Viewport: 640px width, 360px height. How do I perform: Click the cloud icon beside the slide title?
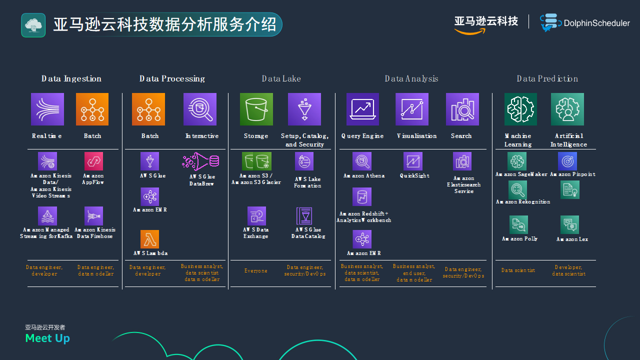[33, 25]
